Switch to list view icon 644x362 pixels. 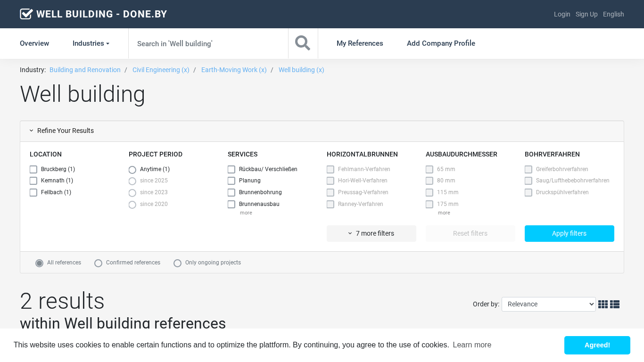615,304
